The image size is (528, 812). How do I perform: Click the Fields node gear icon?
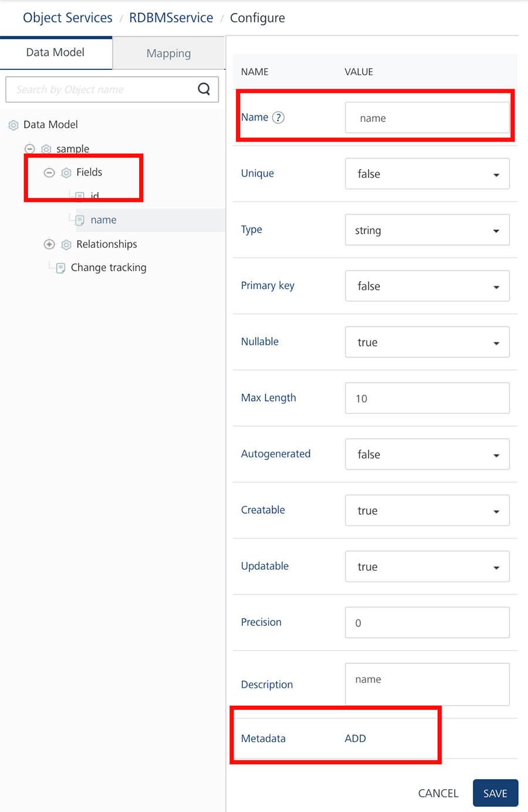[66, 173]
